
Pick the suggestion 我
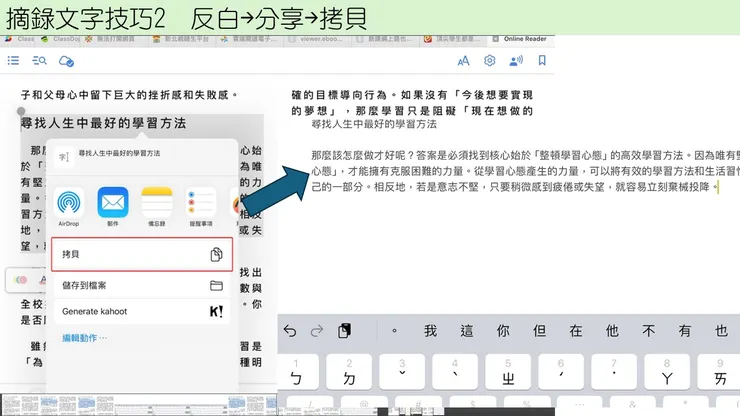point(430,331)
